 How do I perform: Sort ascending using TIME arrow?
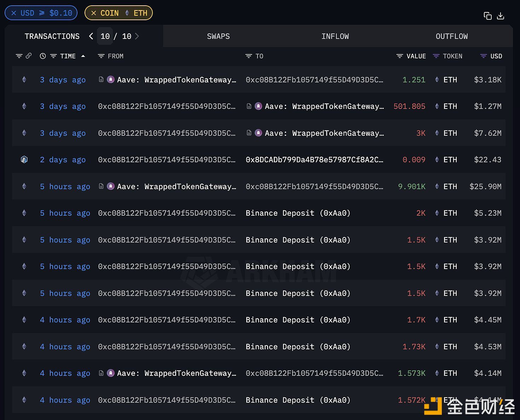point(83,56)
